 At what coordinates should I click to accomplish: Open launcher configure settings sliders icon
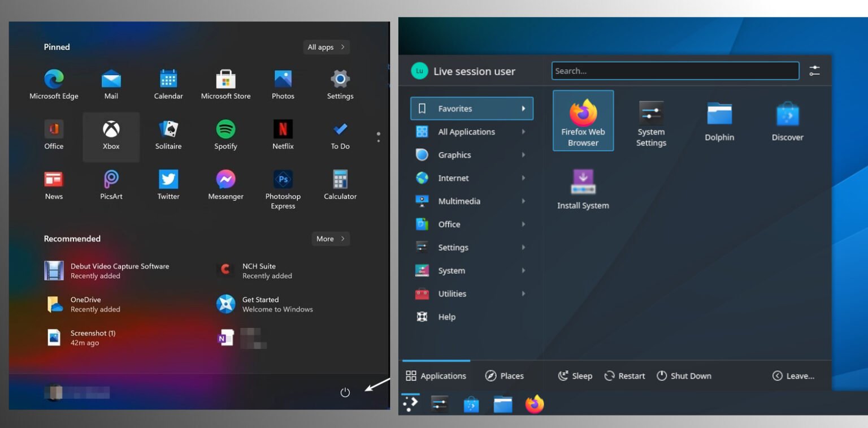[814, 71]
